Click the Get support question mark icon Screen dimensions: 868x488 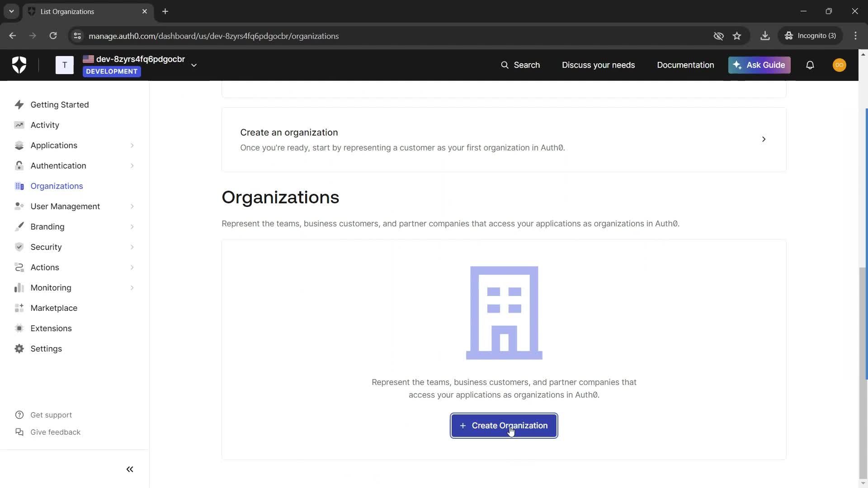[19, 415]
